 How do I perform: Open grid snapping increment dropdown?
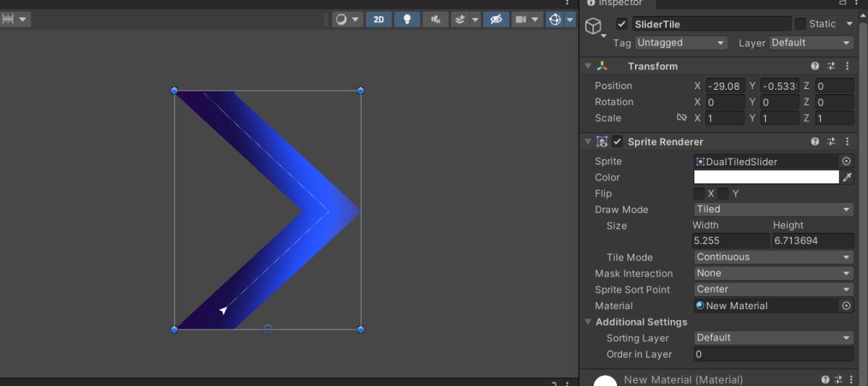click(x=14, y=20)
